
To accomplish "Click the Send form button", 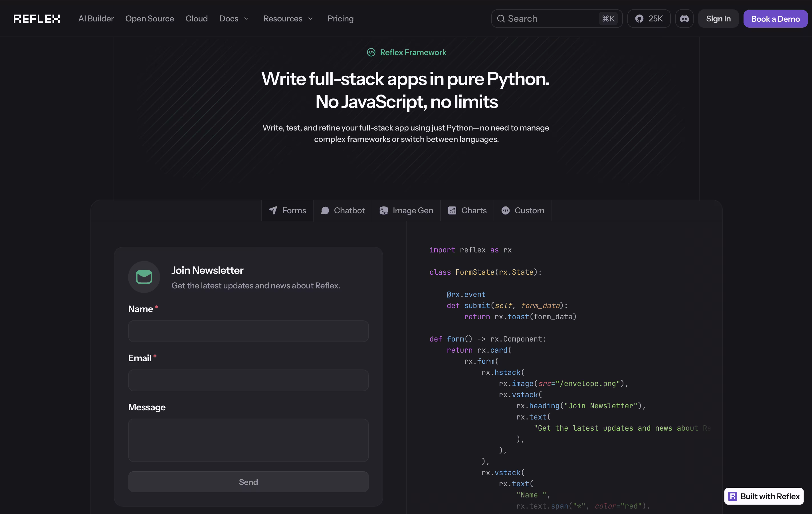I will point(248,482).
